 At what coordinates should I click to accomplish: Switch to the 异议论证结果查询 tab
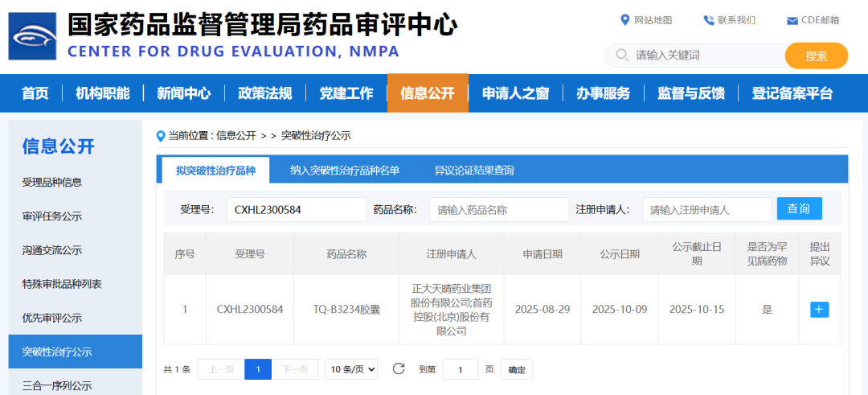(x=474, y=170)
